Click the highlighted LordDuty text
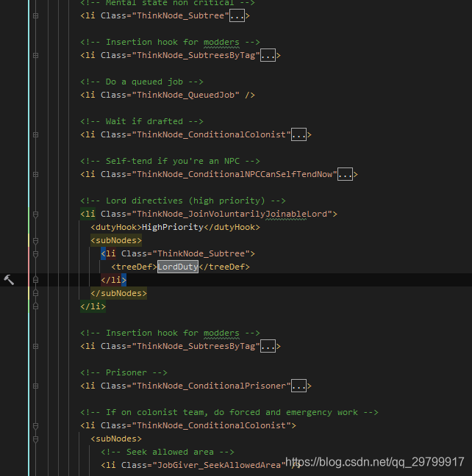This screenshot has width=472, height=476. click(178, 267)
